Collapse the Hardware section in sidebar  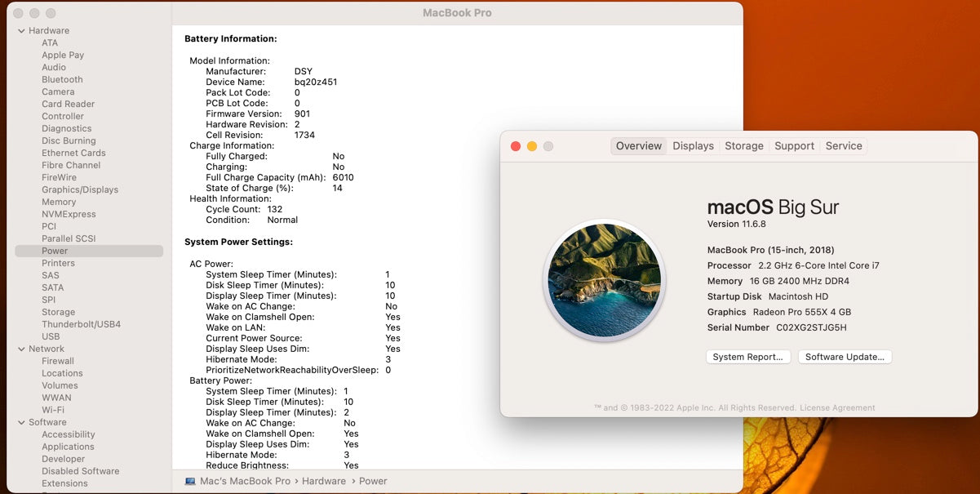pos(21,31)
